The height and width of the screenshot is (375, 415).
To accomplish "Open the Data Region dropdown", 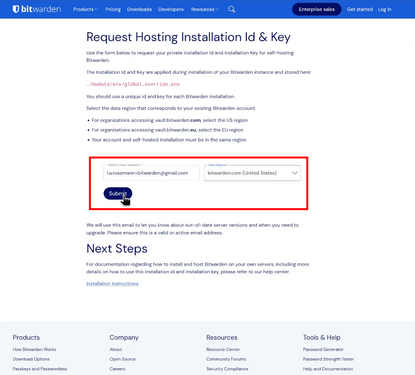I will (252, 173).
